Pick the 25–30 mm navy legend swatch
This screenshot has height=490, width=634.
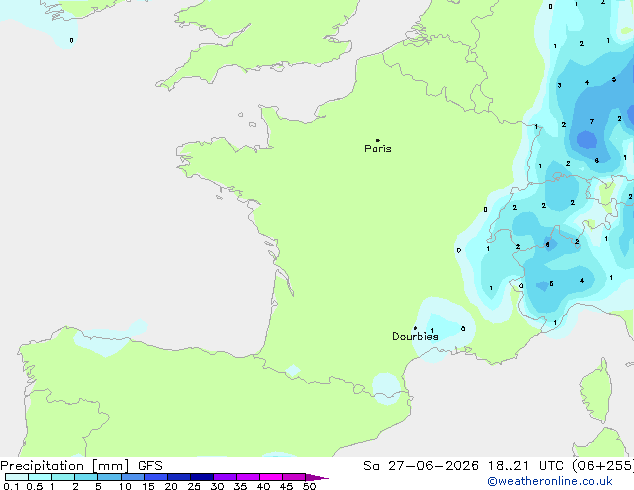click(202, 477)
